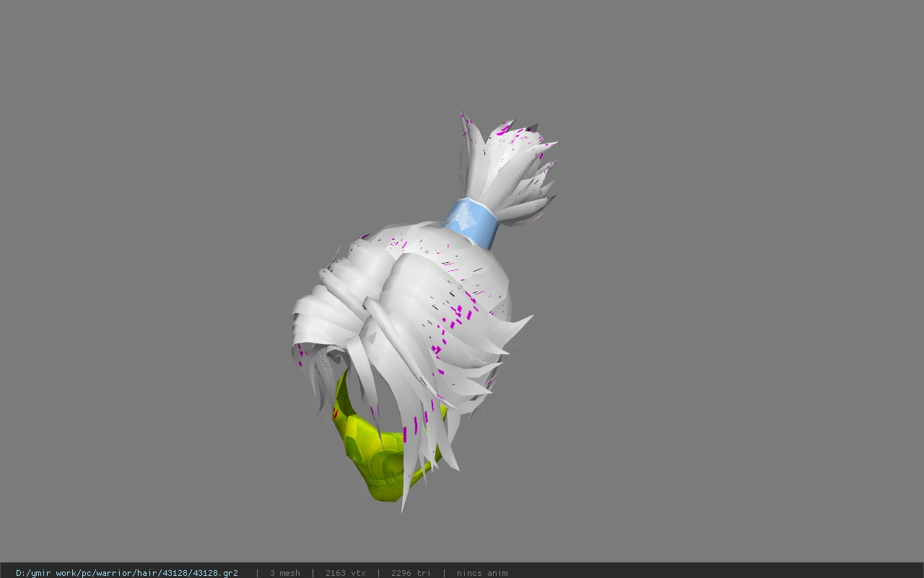Click the "nincs anim" status entry
The image size is (924, 578).
click(x=482, y=573)
